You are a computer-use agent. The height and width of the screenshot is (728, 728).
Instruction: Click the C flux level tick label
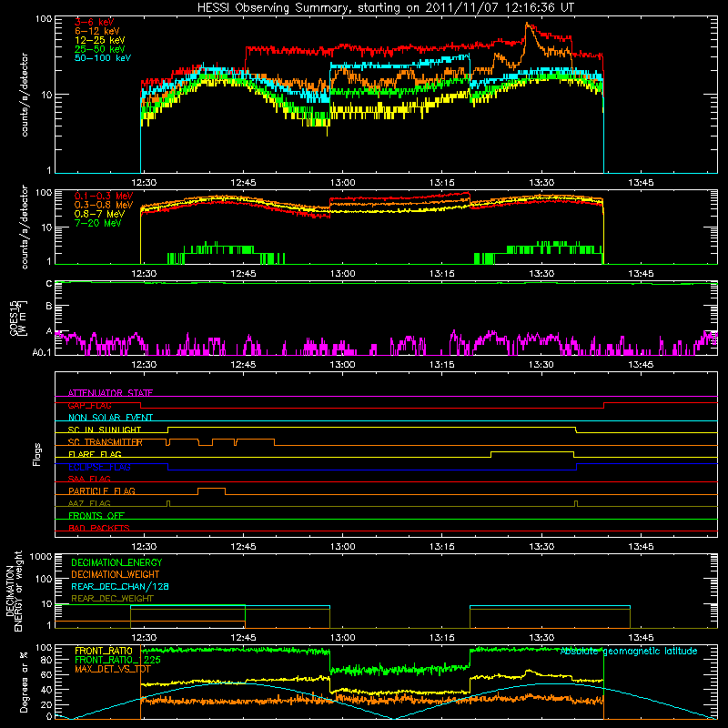(x=49, y=284)
